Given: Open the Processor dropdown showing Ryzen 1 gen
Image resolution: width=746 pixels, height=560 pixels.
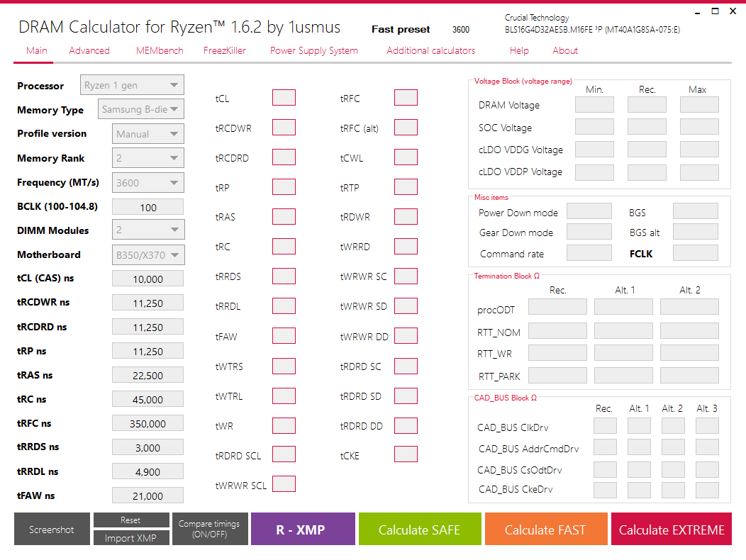Looking at the screenshot, I should click(x=132, y=85).
